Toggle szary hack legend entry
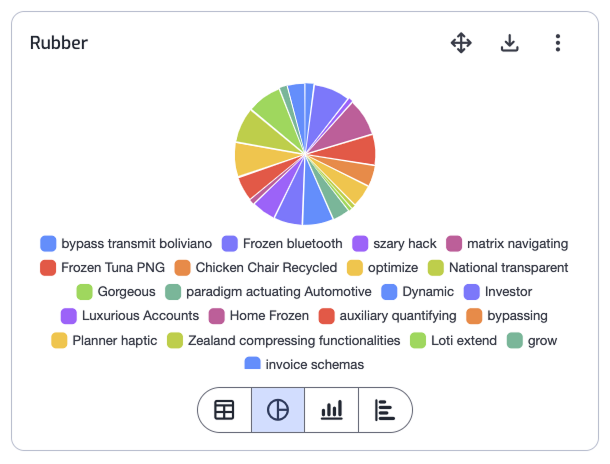The height and width of the screenshot is (464, 610). pyautogui.click(x=394, y=244)
